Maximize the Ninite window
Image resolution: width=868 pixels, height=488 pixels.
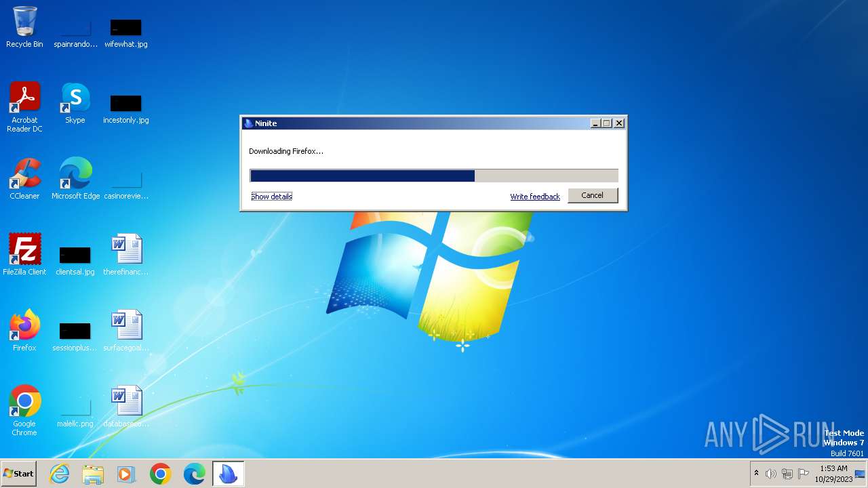pyautogui.click(x=607, y=123)
